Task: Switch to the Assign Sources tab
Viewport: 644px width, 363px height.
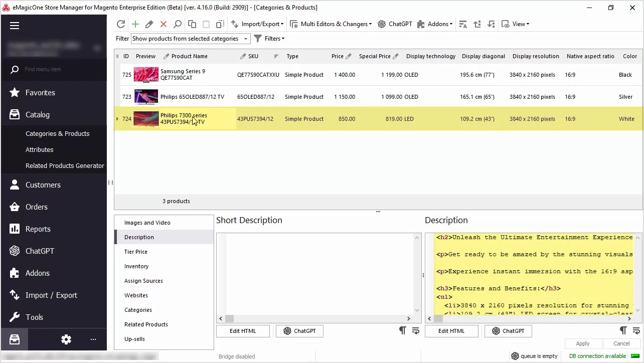Action: (164, 281)
